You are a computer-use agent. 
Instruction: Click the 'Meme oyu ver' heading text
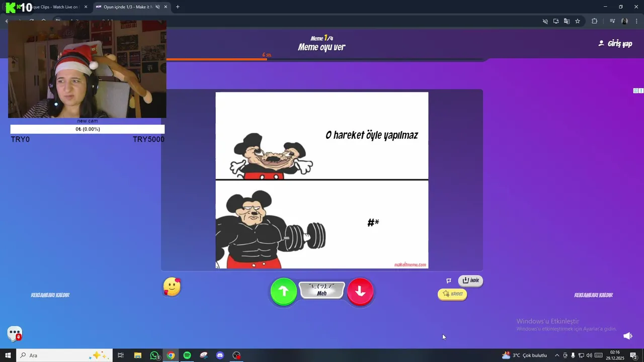pos(321,47)
